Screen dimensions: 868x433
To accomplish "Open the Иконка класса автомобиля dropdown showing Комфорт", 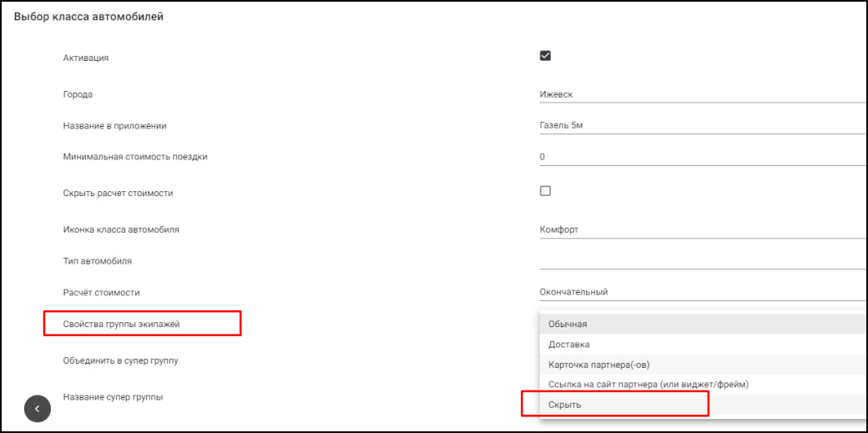I will pos(701,229).
